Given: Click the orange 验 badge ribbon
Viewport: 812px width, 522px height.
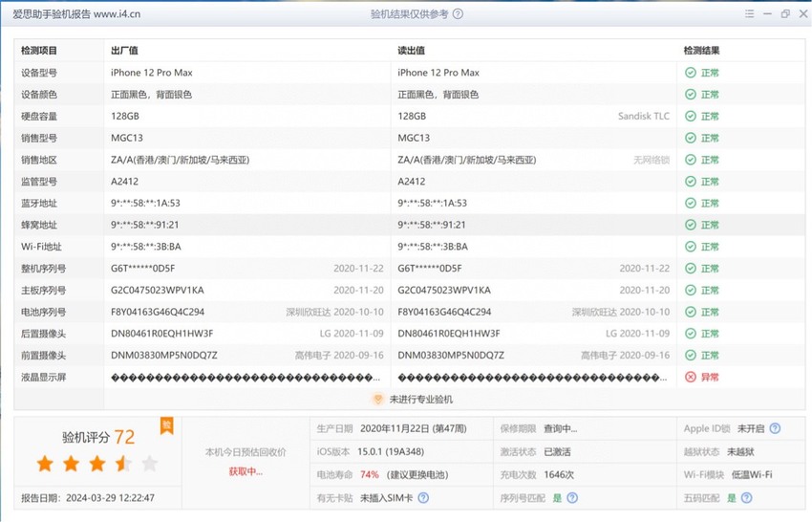Looking at the screenshot, I should point(167,426).
